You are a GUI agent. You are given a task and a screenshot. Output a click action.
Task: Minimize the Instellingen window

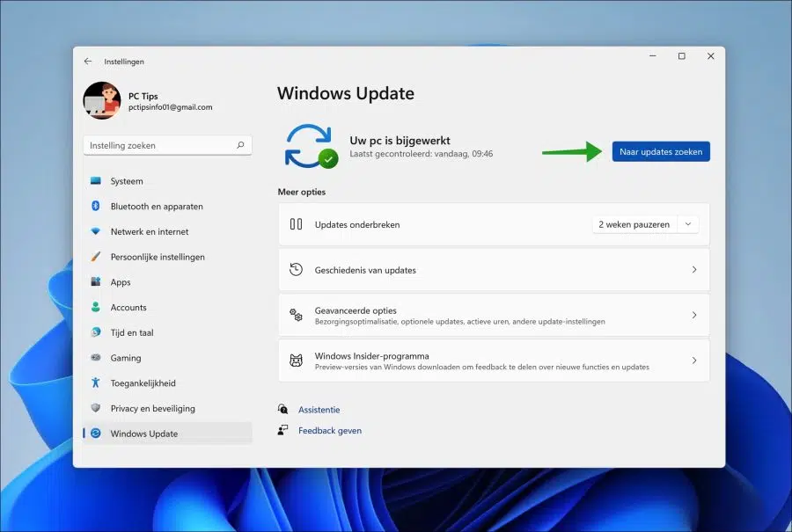(x=653, y=56)
